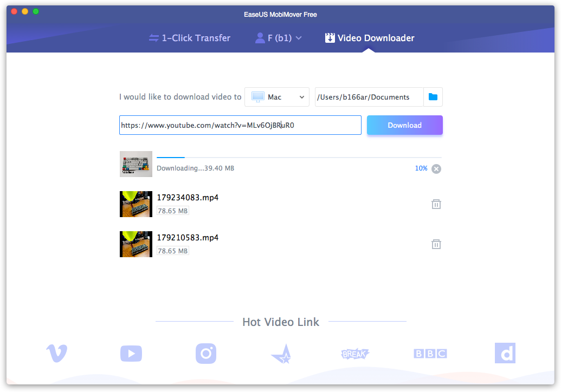
Task: Click the 78.65 MB size under 179234083.mp4
Action: click(x=173, y=211)
